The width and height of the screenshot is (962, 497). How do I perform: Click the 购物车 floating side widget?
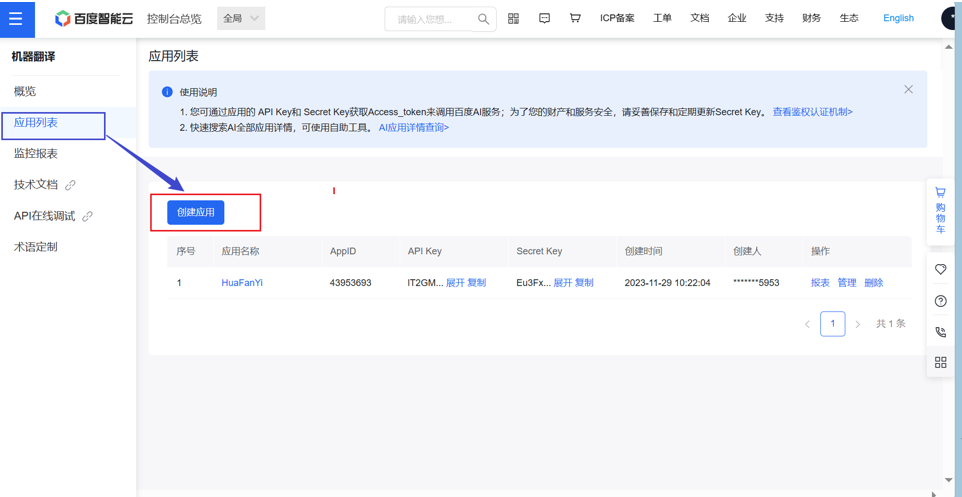pyautogui.click(x=940, y=210)
